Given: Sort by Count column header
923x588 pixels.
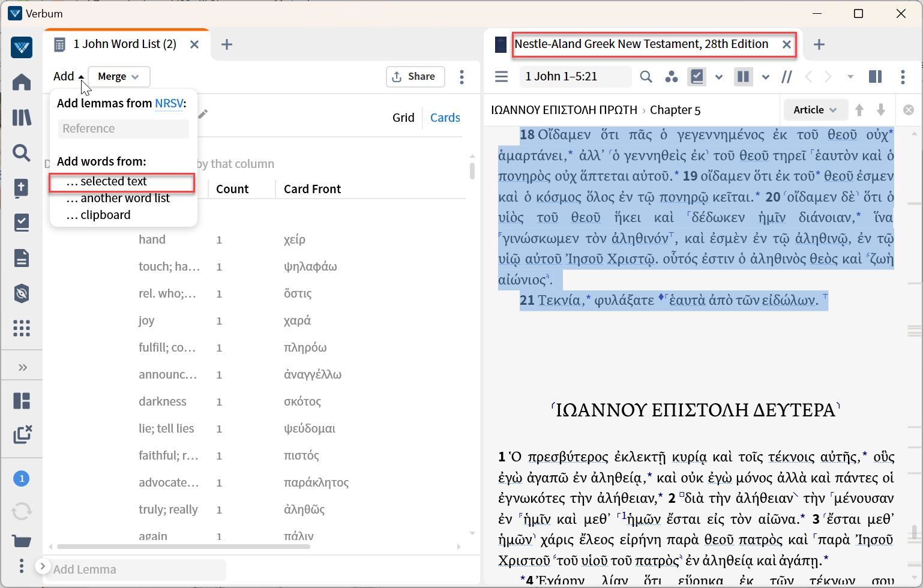Looking at the screenshot, I should click(x=232, y=189).
